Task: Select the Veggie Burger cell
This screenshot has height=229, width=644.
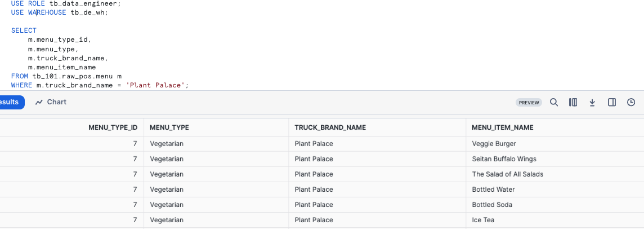Action: point(494,144)
